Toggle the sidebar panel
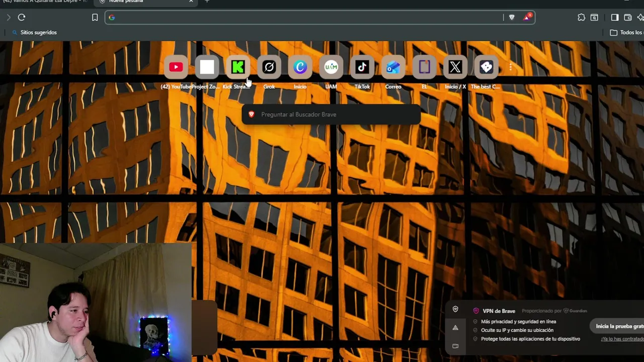The width and height of the screenshot is (644, 362). coord(615,18)
